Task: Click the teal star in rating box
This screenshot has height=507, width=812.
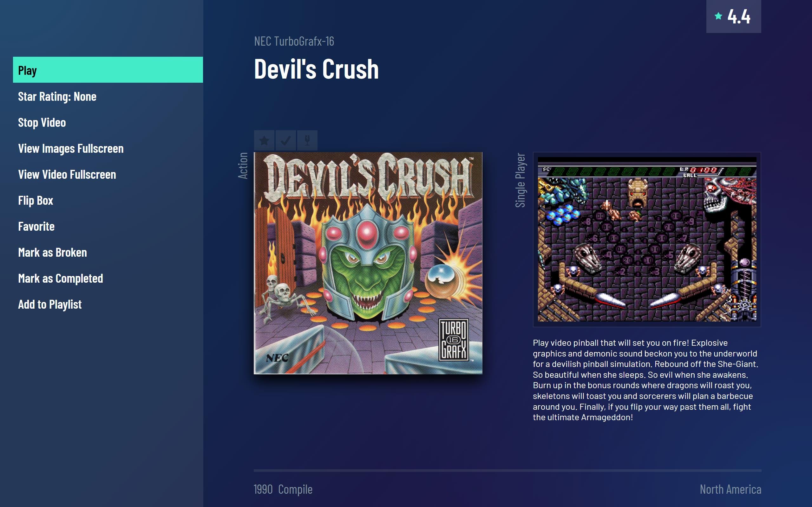Action: pos(718,16)
